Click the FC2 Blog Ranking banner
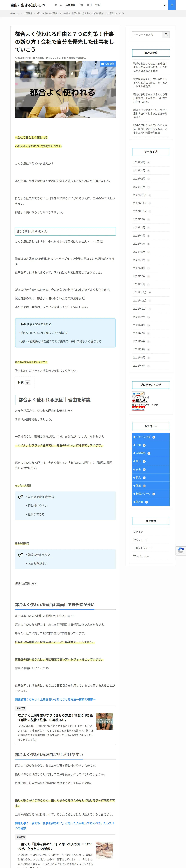This screenshot has width=186, height=868. pyautogui.click(x=138, y=408)
